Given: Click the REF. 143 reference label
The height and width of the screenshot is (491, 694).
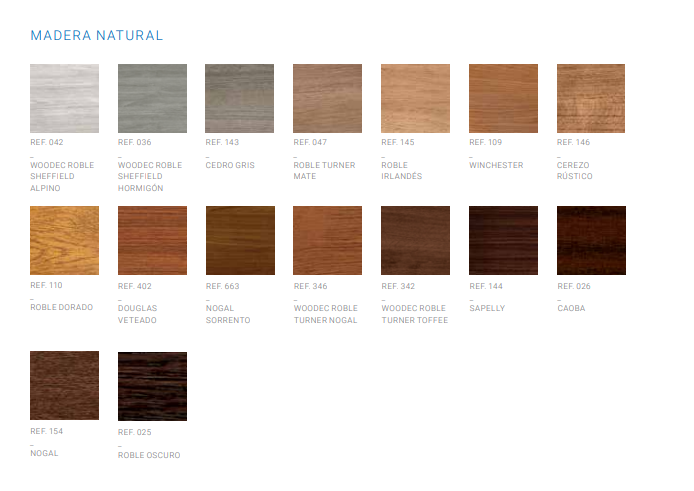Looking at the screenshot, I should coord(222,143).
